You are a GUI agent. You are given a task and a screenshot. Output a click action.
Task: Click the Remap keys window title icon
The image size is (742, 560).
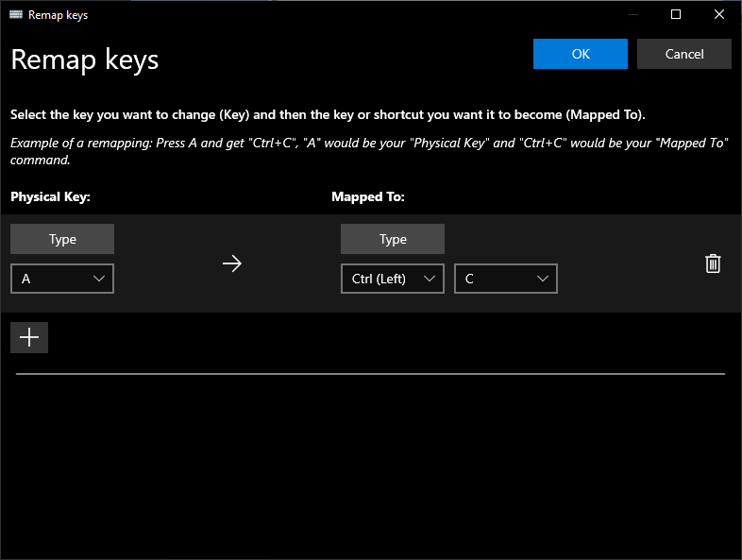(x=16, y=15)
